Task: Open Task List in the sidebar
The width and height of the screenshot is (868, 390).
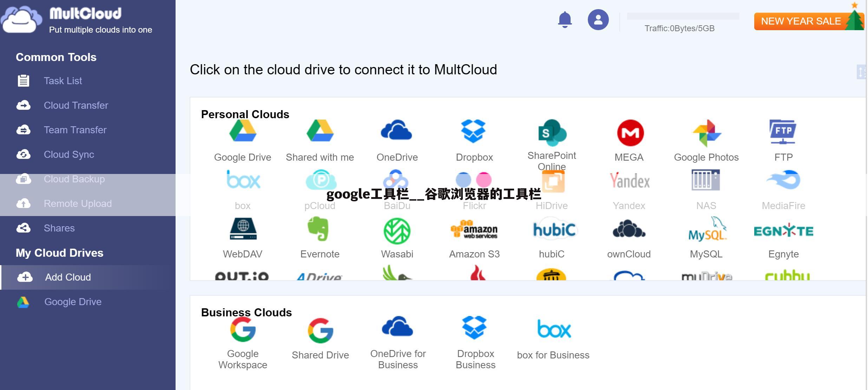Action: [x=63, y=81]
